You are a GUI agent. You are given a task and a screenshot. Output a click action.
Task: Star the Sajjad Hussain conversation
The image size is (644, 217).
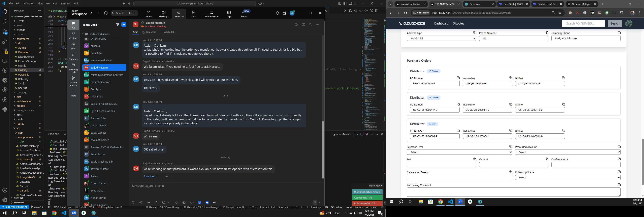point(142,23)
